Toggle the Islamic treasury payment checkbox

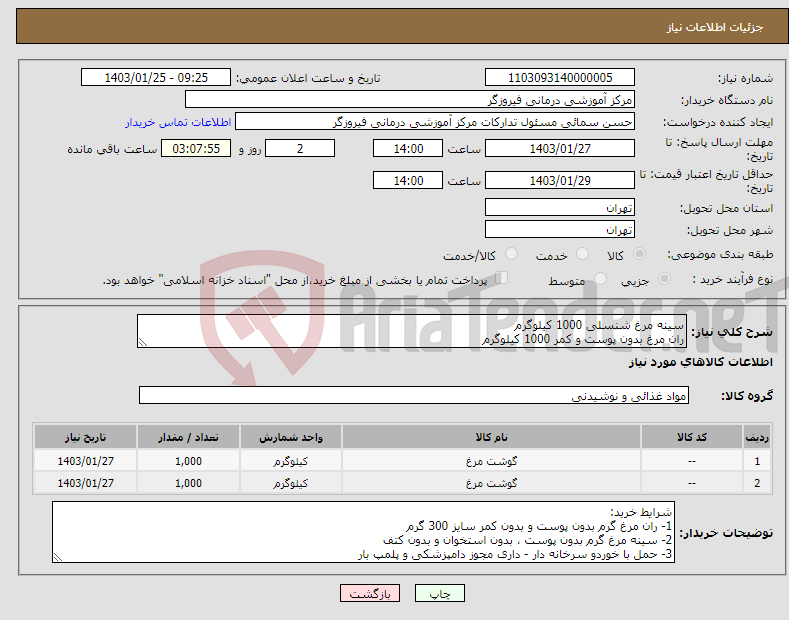click(502, 278)
